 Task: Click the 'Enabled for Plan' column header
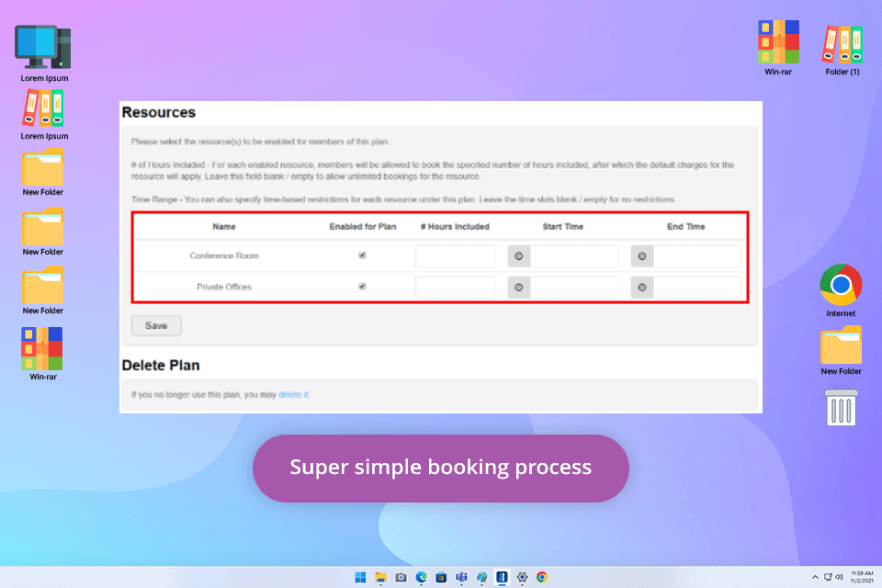tap(363, 227)
